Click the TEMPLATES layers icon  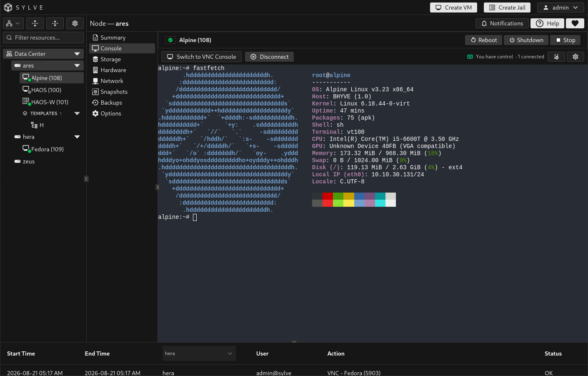(25, 113)
